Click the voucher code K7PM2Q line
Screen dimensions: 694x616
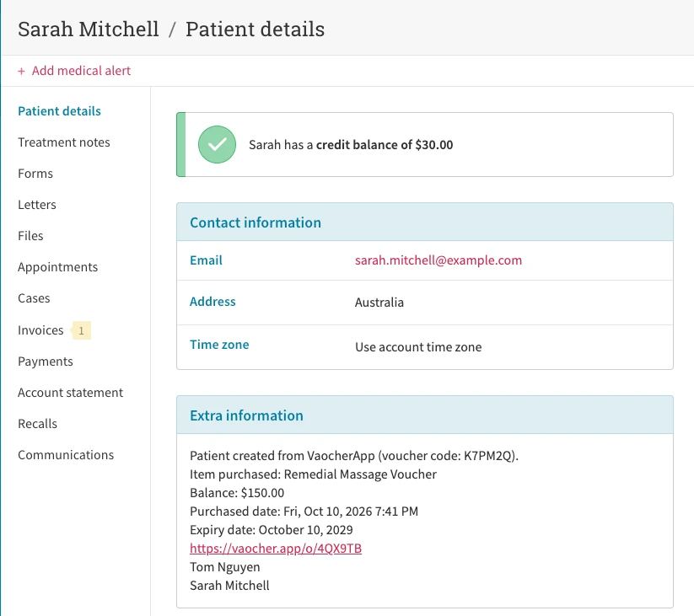(x=354, y=456)
